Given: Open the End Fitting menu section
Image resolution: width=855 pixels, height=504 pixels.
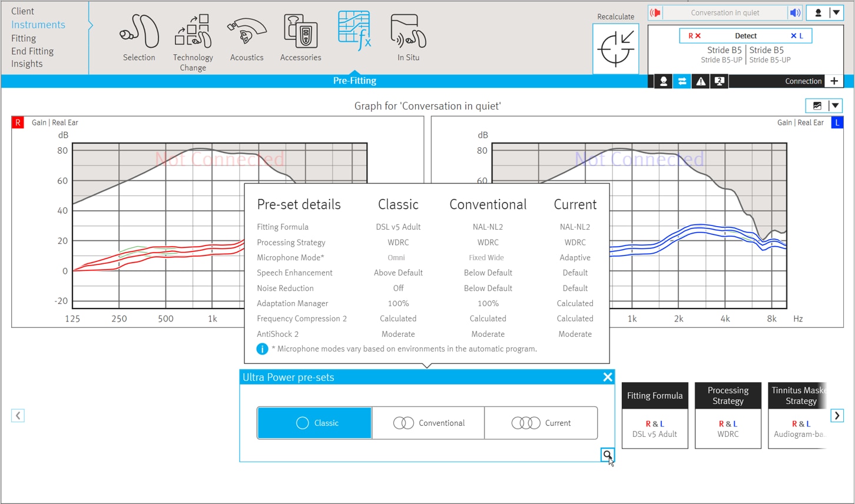Looking at the screenshot, I should (32, 51).
